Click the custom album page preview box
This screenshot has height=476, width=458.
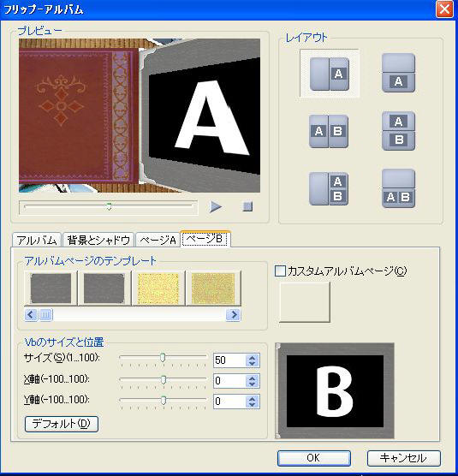click(x=305, y=302)
